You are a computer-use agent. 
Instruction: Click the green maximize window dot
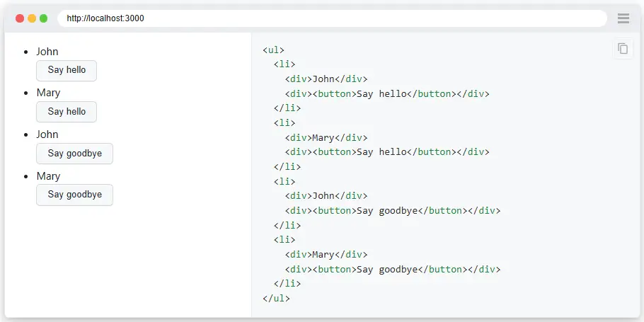pyautogui.click(x=44, y=18)
